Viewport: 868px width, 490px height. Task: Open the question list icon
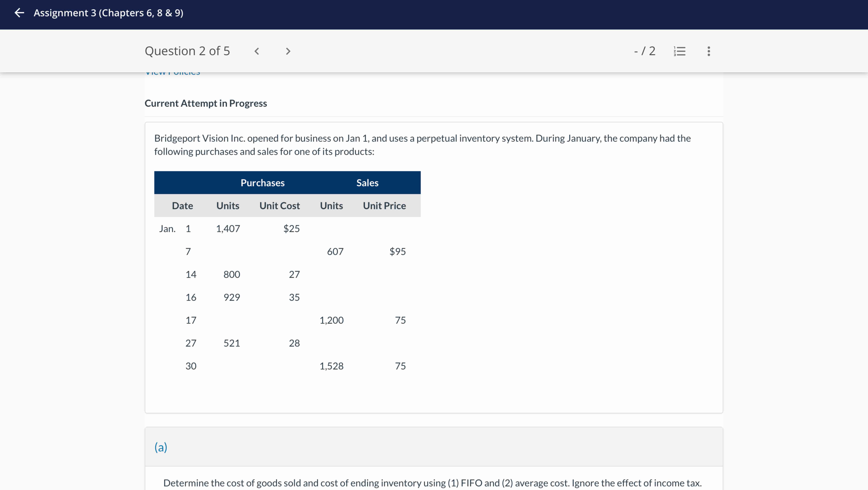click(x=679, y=51)
